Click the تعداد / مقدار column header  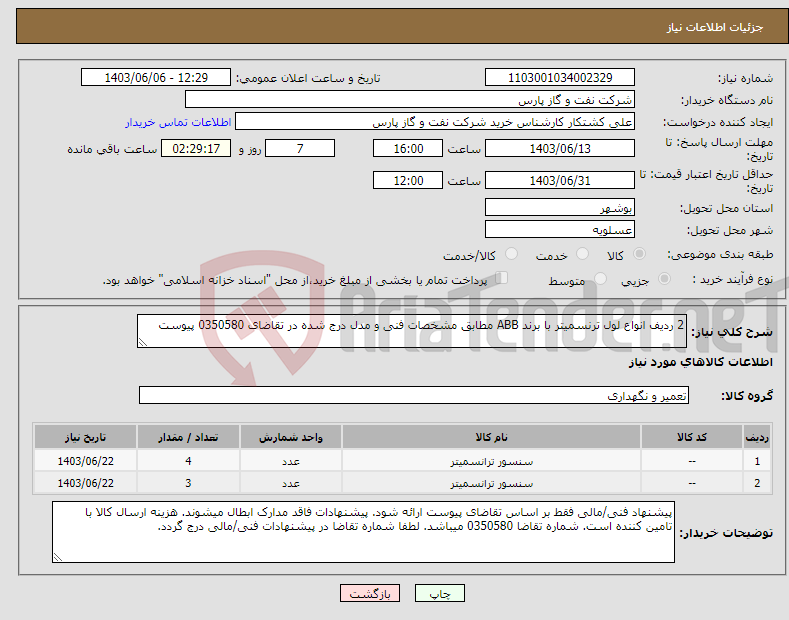(188, 437)
